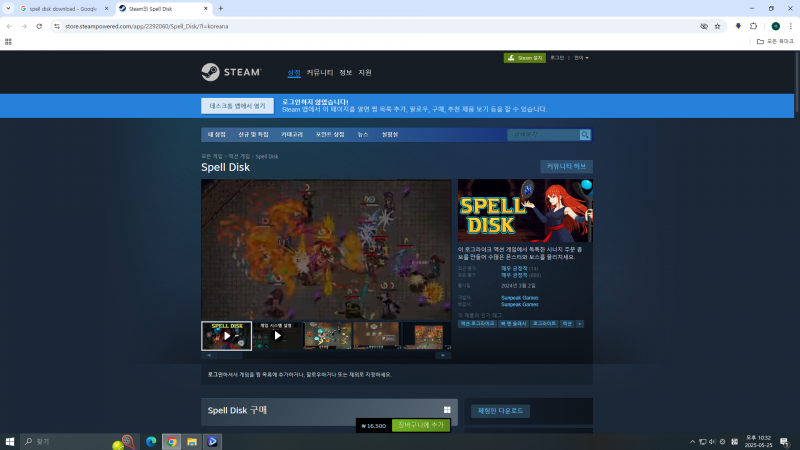Open a new browser tab
The image size is (800, 450).
click(x=220, y=9)
